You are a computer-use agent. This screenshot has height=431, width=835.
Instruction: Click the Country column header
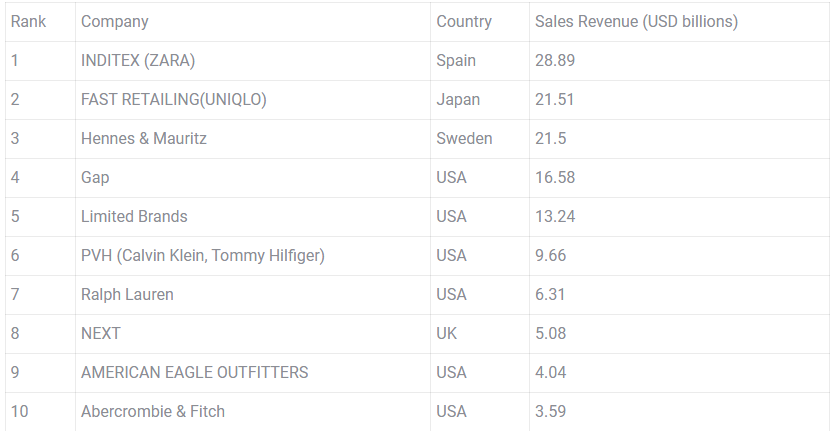[464, 22]
